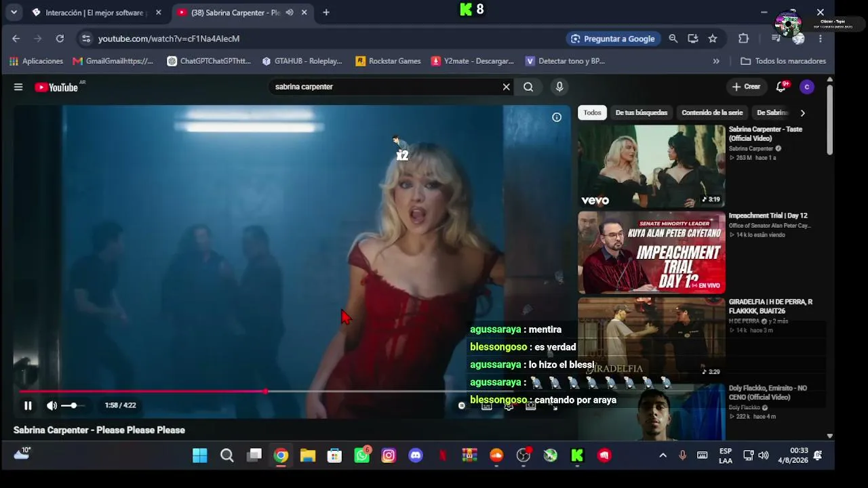This screenshot has height=488, width=868.
Task: Open the YouTube account avatar menu
Action: (x=806, y=87)
